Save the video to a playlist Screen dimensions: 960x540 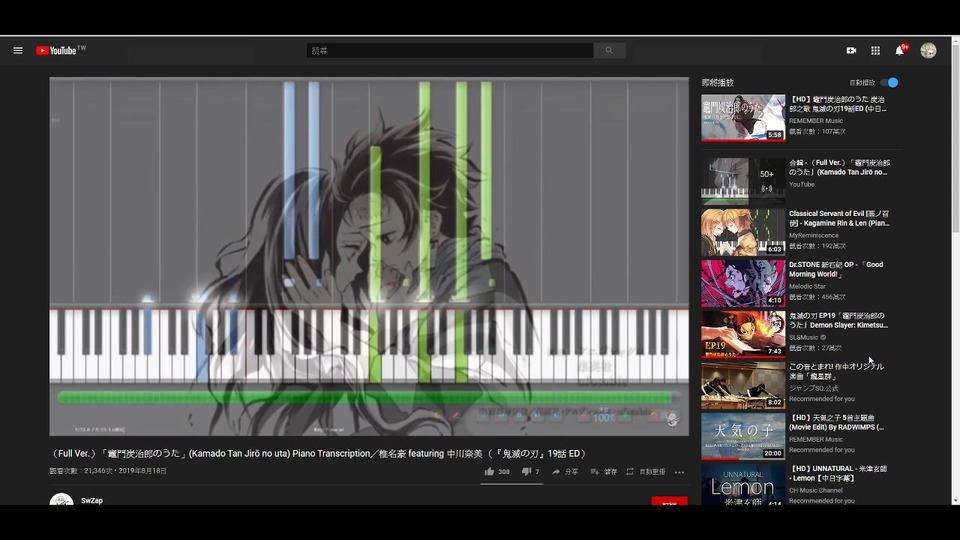tap(604, 471)
